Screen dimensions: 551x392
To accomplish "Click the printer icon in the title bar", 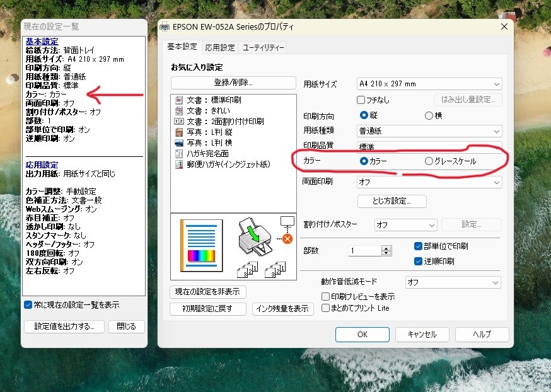I will click(165, 26).
